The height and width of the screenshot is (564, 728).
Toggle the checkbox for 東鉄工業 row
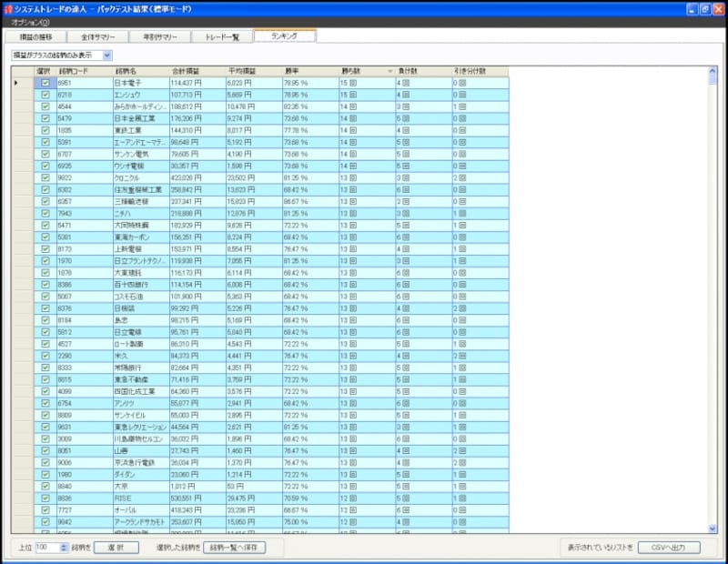point(45,130)
